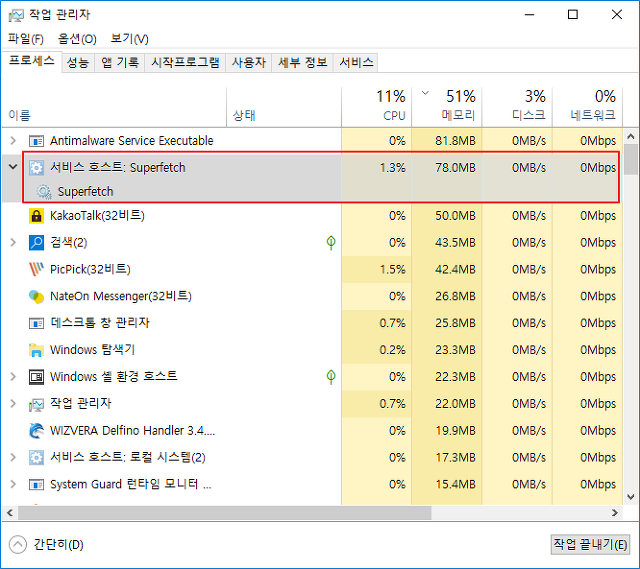Click the 81.8MB memory value
This screenshot has width=640, height=569.
455,141
